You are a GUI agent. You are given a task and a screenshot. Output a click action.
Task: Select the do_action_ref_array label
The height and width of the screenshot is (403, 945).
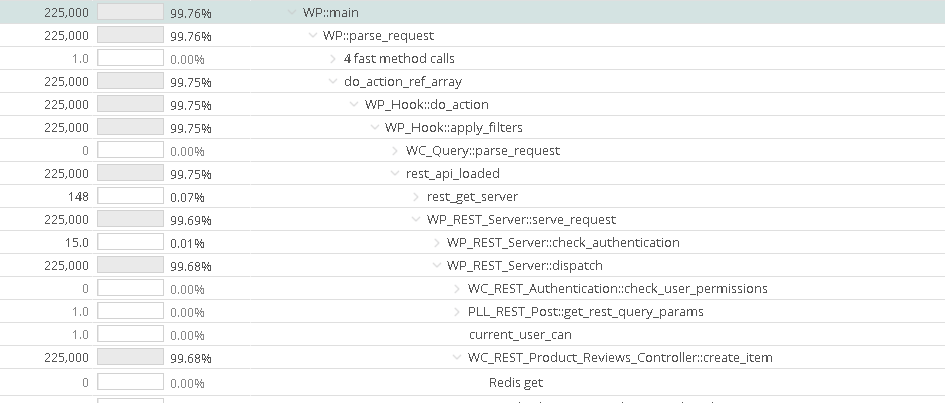tap(403, 82)
